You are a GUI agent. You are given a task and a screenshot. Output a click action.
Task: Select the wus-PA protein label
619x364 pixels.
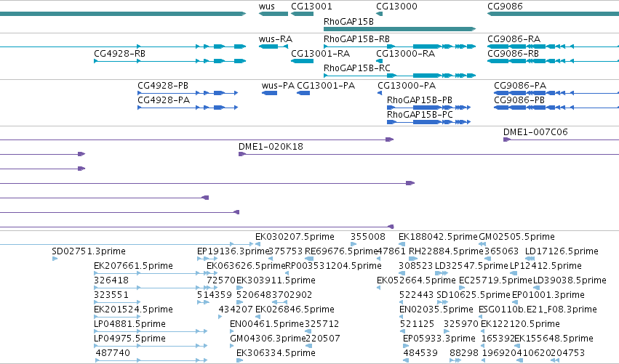point(278,86)
